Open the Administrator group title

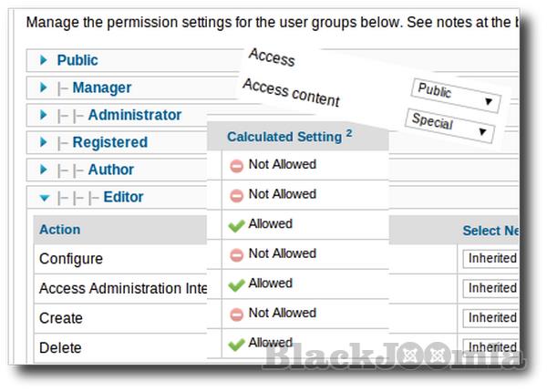135,115
